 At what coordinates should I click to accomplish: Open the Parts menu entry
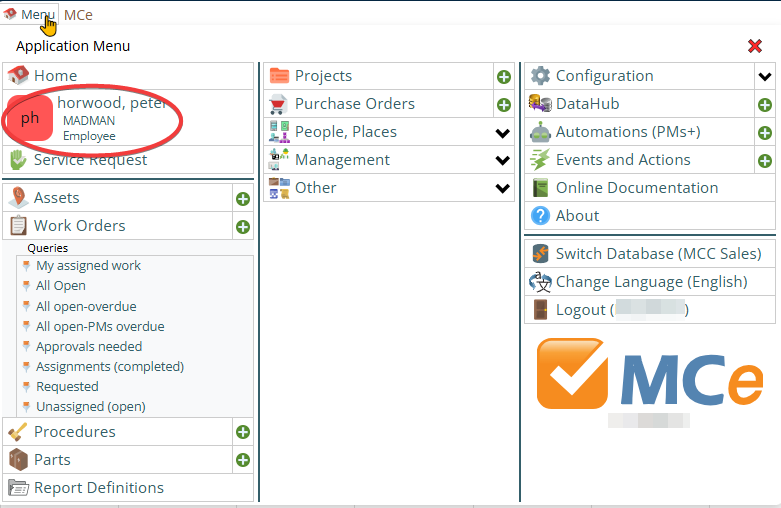pyautogui.click(x=118, y=460)
